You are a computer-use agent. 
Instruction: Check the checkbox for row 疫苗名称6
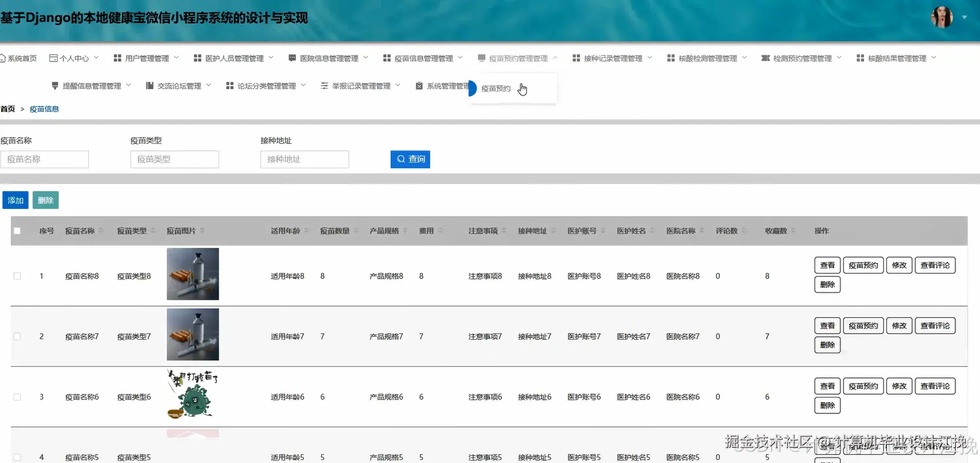pos(17,397)
